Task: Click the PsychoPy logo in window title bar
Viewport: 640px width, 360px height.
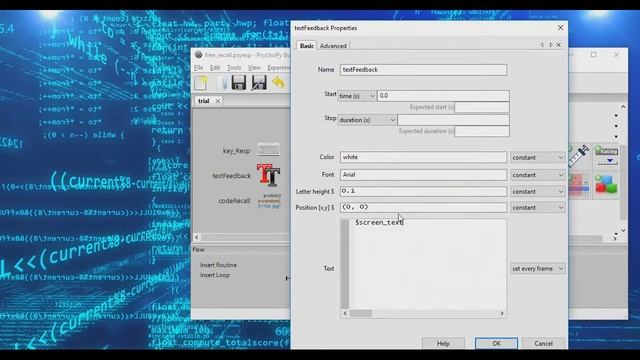Action: click(198, 55)
